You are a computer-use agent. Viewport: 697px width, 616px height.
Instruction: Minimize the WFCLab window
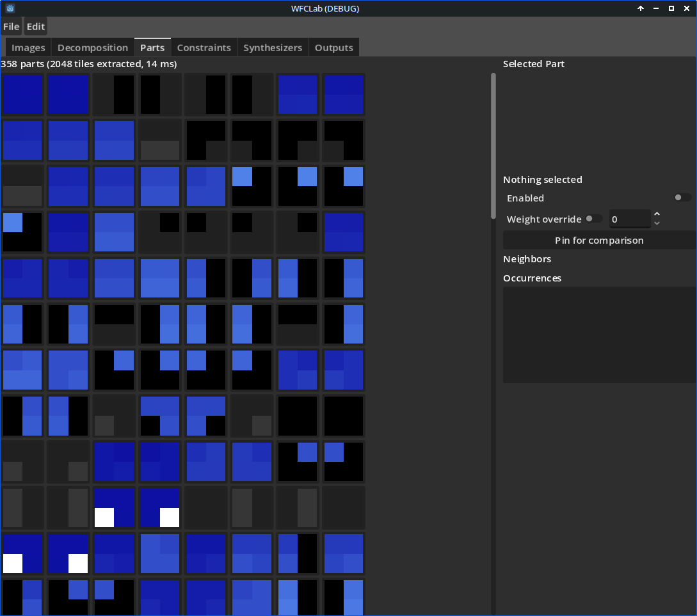point(655,8)
